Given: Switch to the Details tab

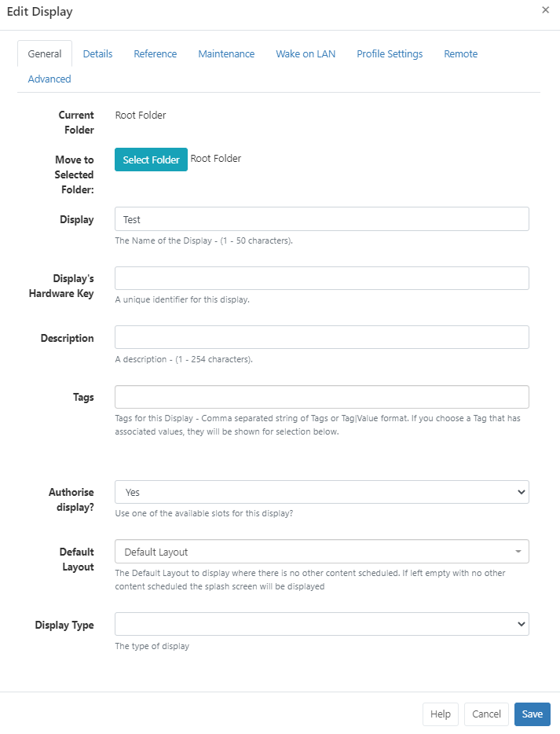Looking at the screenshot, I should pos(97,54).
